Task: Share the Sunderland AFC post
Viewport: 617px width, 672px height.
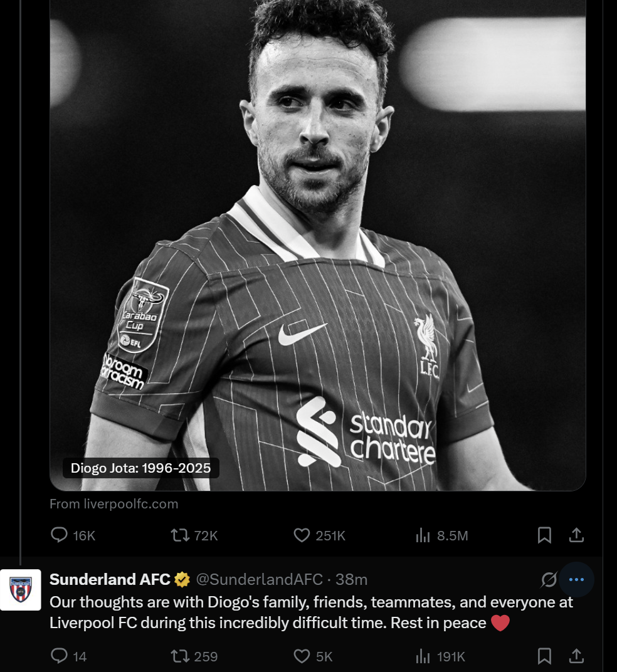Action: pos(577,656)
